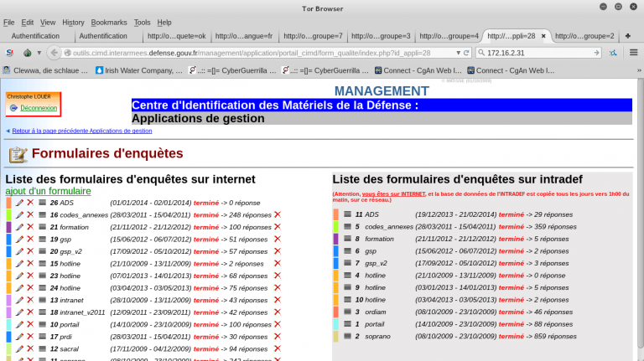Delete 18 intranet_v2011 via left red cross
Image resolution: width=644 pixels, height=361 pixels.
point(30,312)
